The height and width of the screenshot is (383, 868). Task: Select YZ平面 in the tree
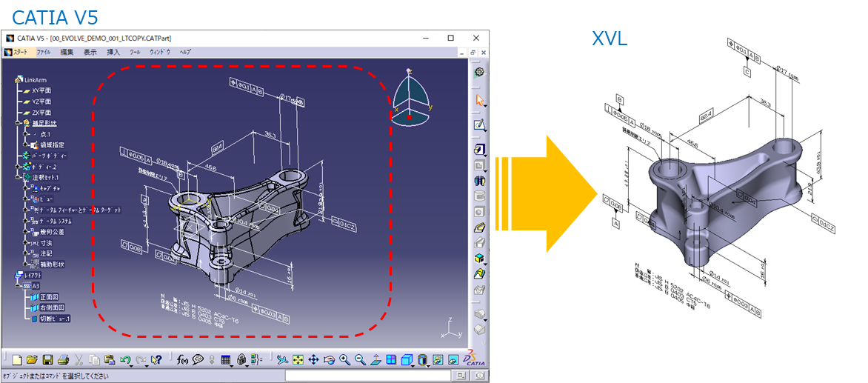pos(42,101)
